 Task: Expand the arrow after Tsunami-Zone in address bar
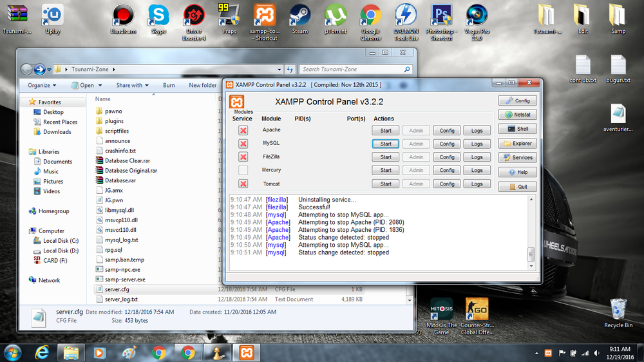click(x=114, y=70)
